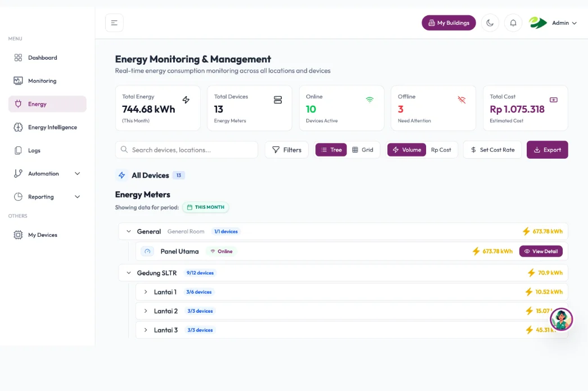Image resolution: width=588 pixels, height=391 pixels.
Task: Click the Lantai 3 3/3 devices badge
Action: pyautogui.click(x=200, y=330)
